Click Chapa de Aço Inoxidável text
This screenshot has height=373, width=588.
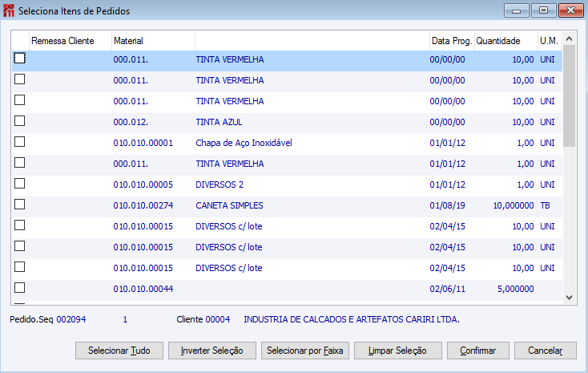click(x=244, y=143)
